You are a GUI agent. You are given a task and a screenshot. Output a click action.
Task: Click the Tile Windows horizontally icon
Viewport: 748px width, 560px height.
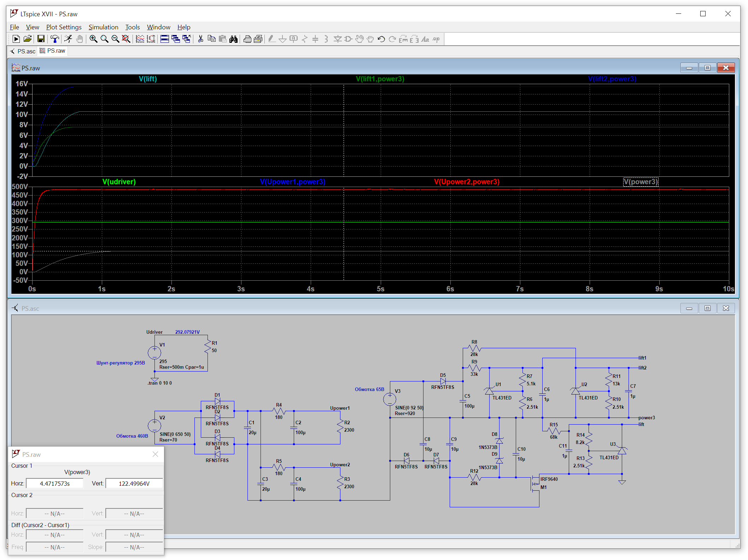pos(164,39)
